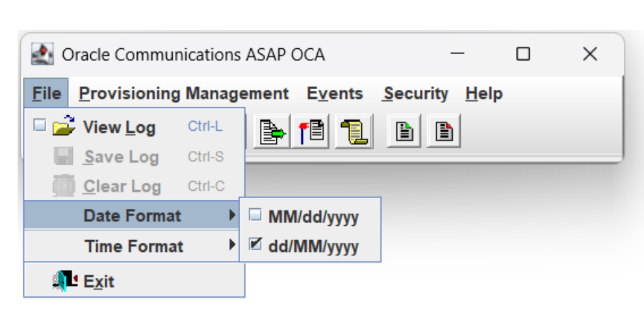644x315 pixels.
Task: Click the Ctrl-L shortcut label
Action: (205, 126)
